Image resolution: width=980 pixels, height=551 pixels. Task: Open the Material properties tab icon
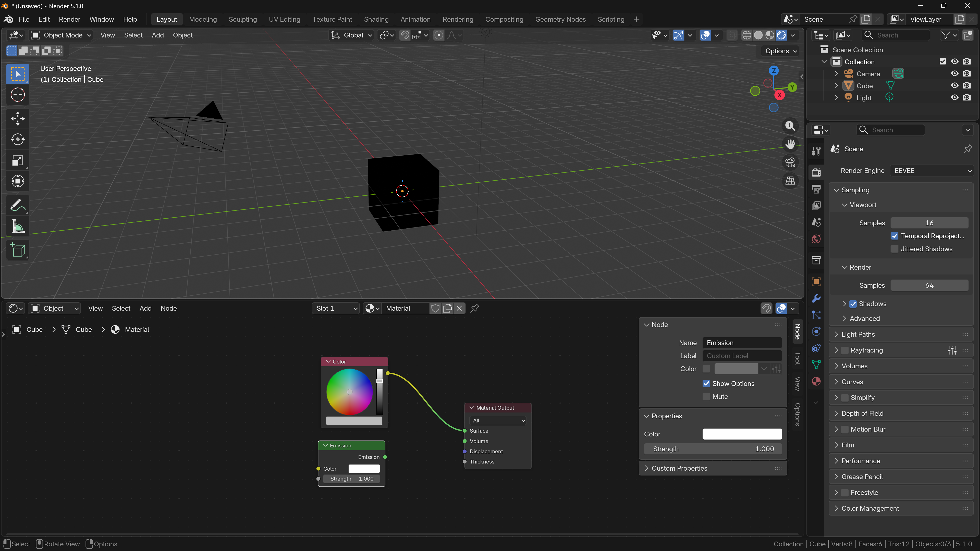816,381
